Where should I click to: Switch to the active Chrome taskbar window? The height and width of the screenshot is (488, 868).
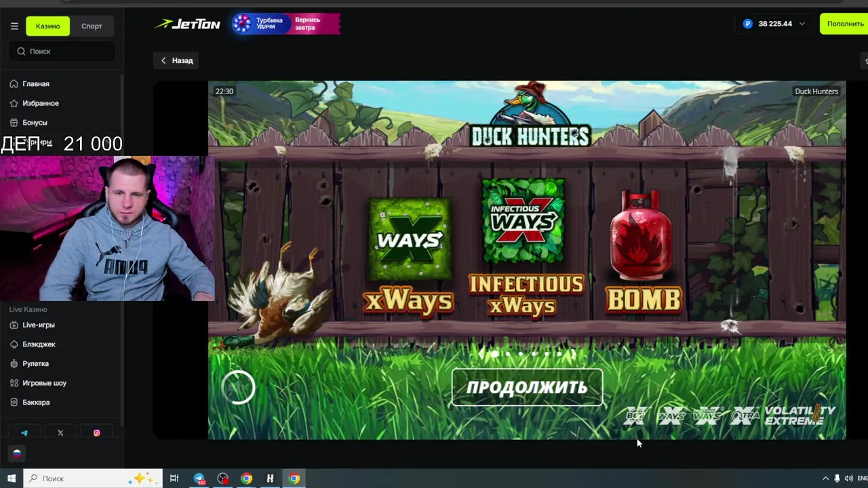click(x=294, y=479)
